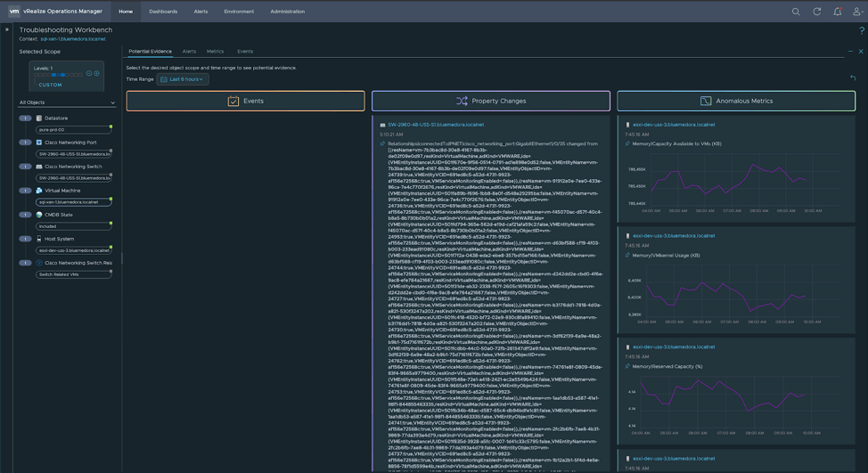Click the CUSTOM scope label
The image size is (868, 473).
(51, 85)
